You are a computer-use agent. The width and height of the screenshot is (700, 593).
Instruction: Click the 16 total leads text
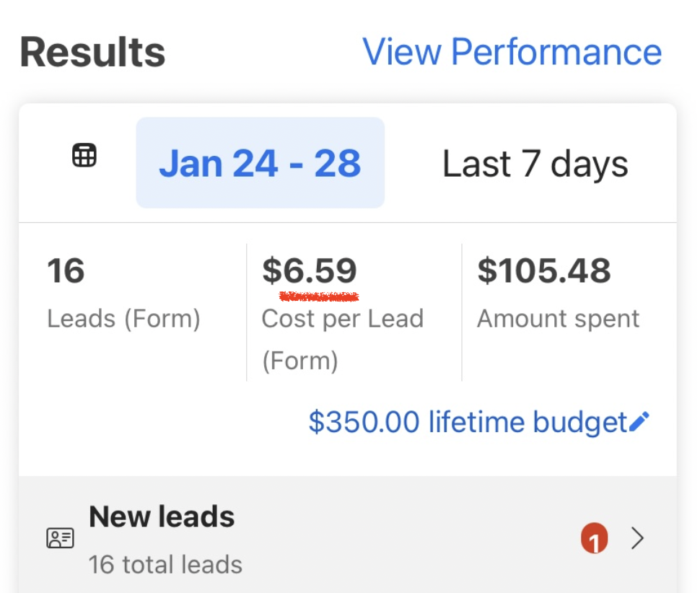[165, 565]
